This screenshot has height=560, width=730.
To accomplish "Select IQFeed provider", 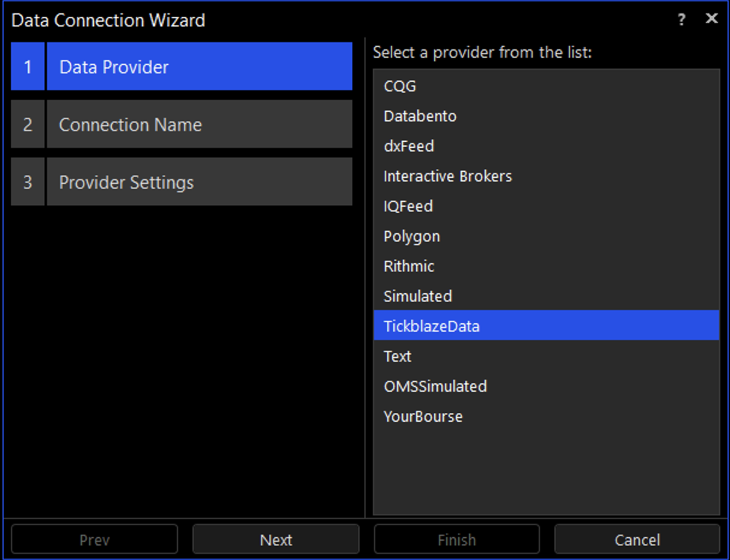I will click(x=546, y=206).
